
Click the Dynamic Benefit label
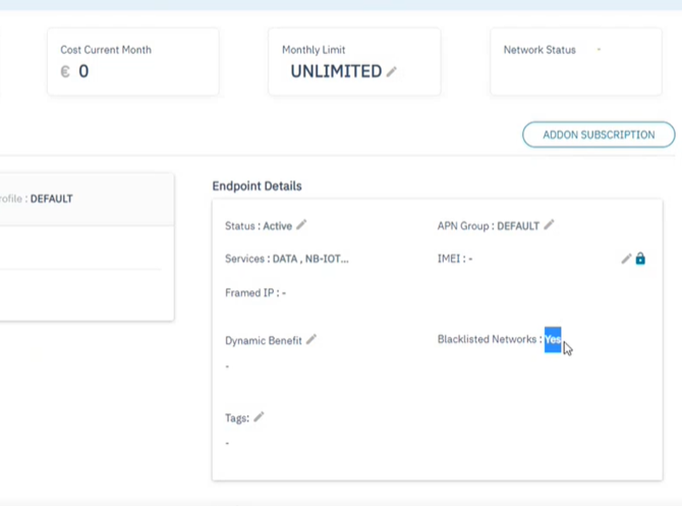(x=263, y=341)
